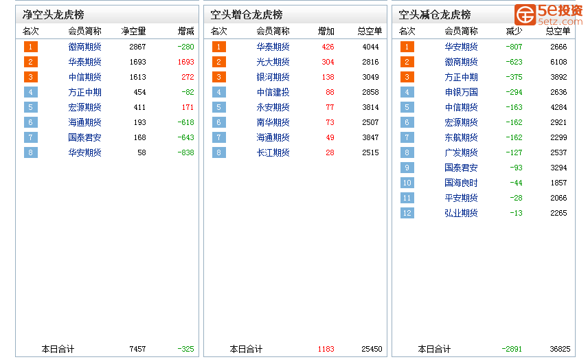The width and height of the screenshot is (588, 364).
Task: Click the 净空头龙虎榜 panel title
Action: 54,14
